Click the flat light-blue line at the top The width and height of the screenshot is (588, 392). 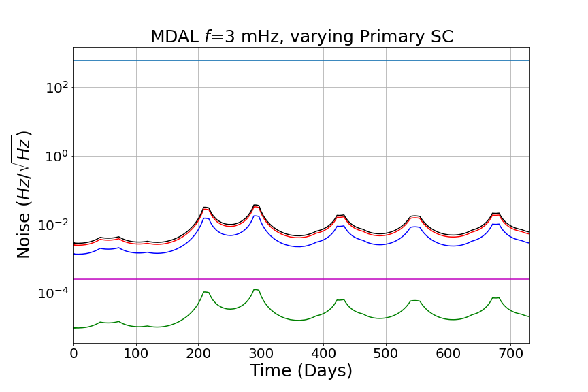[x=302, y=61]
